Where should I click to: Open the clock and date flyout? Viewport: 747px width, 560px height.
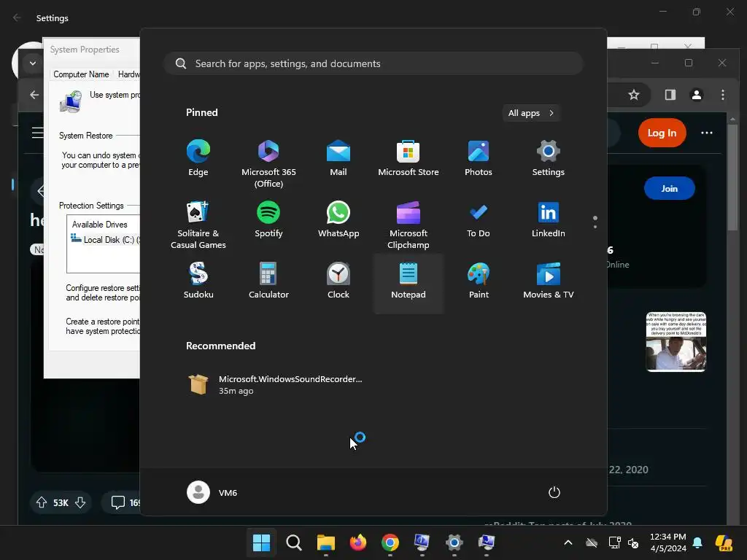pos(668,542)
